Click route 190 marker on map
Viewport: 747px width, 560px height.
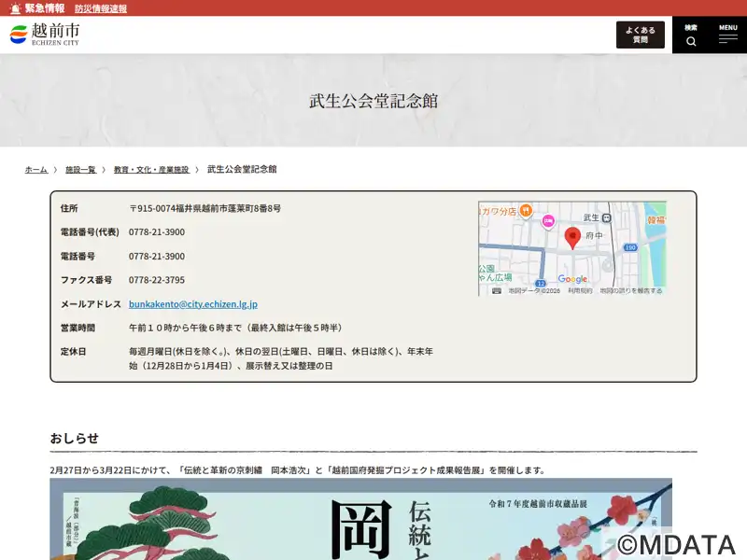631,247
